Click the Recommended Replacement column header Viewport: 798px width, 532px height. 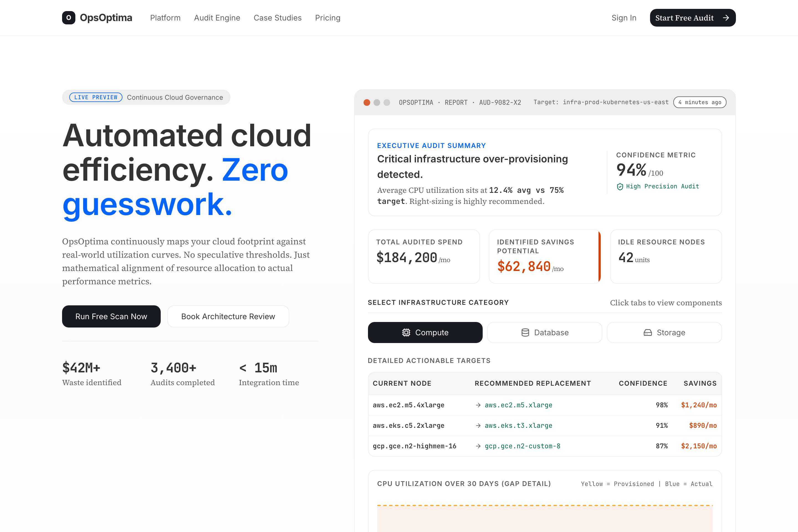coord(533,383)
